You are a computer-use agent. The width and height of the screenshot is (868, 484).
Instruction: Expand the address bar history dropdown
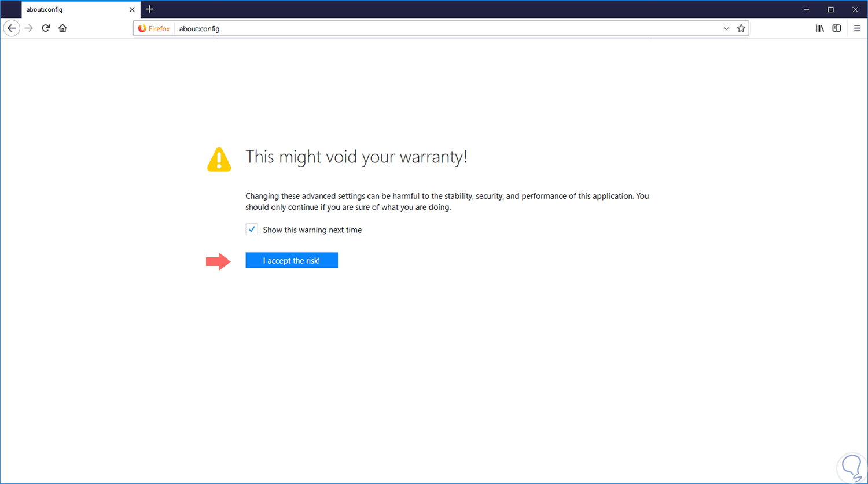[x=726, y=28]
